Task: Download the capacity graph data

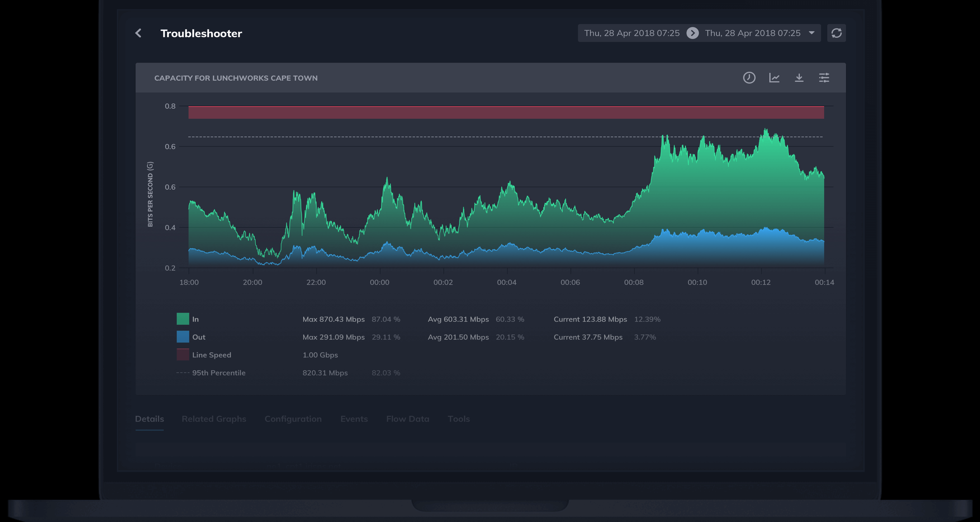Action: (799, 78)
